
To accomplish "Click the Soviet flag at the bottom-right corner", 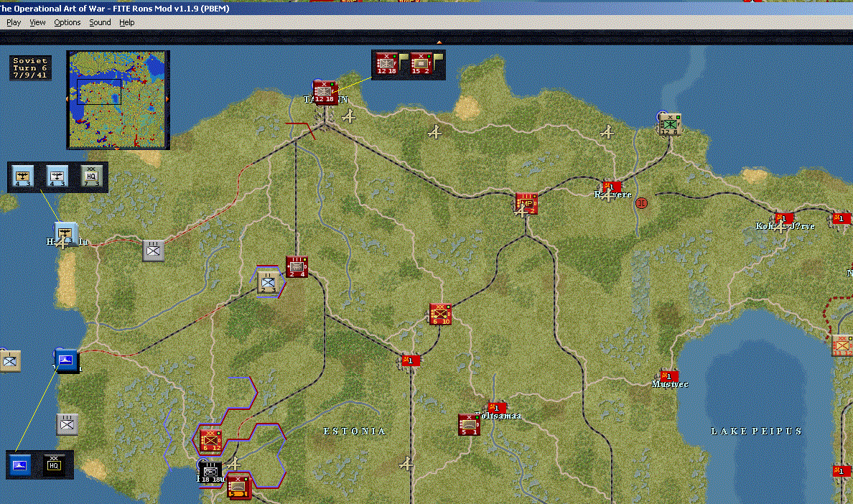I will pyautogui.click(x=842, y=472).
